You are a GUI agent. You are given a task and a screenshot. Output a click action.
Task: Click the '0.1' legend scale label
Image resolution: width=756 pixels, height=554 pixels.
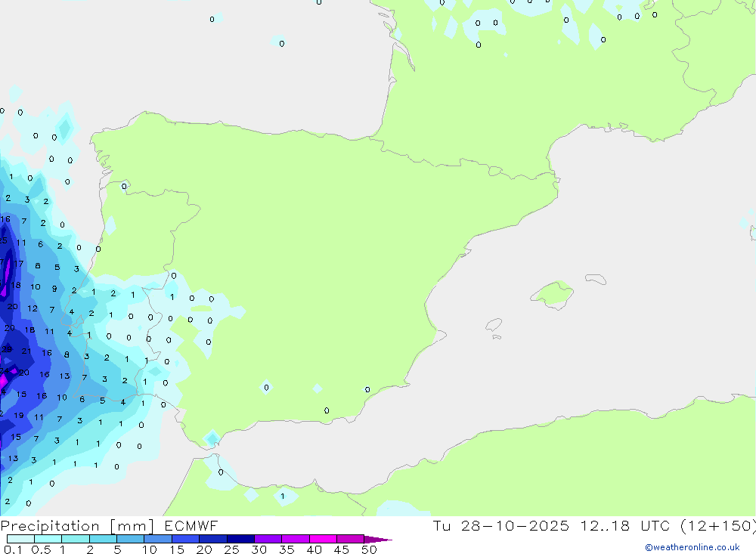pos(13,549)
